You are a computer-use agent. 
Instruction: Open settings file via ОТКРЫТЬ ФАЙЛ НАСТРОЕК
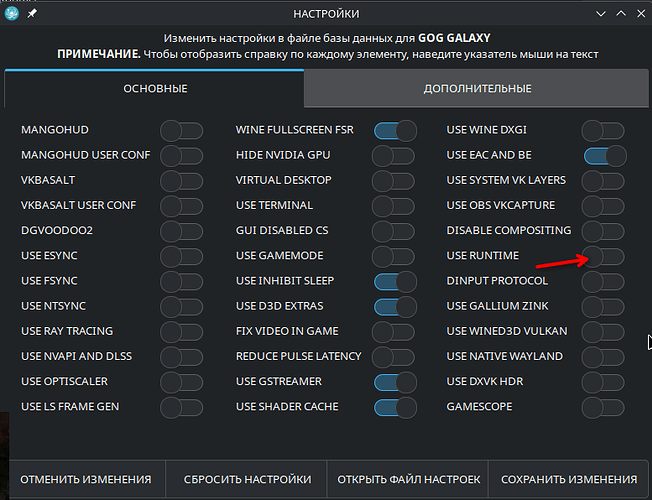click(x=409, y=479)
